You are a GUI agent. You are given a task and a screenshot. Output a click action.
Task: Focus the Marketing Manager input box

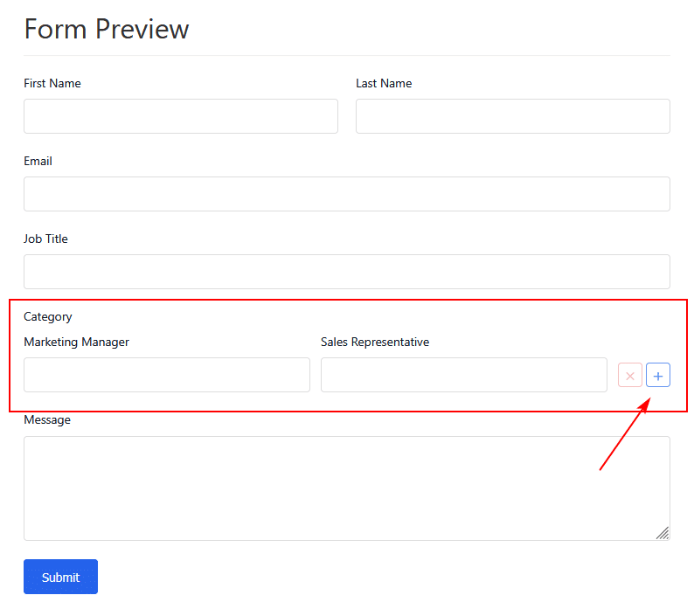(x=166, y=375)
